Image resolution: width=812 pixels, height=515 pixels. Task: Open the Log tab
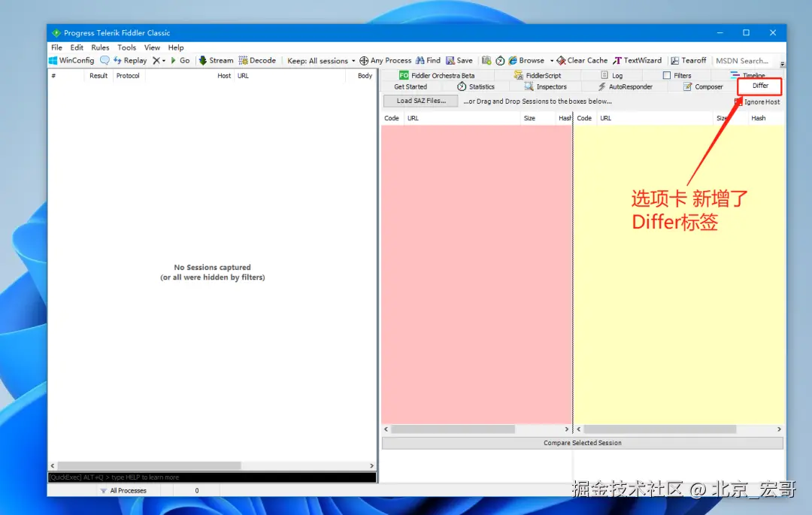[x=611, y=76]
